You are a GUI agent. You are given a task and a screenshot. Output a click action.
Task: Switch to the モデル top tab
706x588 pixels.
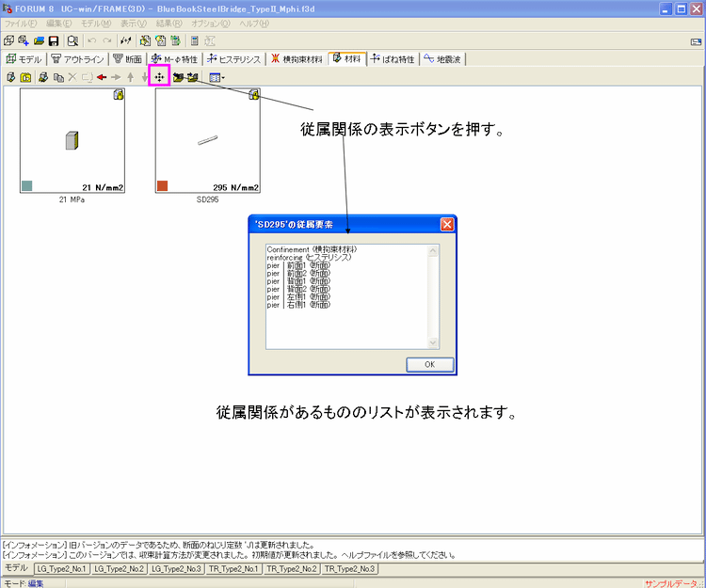[x=24, y=59]
